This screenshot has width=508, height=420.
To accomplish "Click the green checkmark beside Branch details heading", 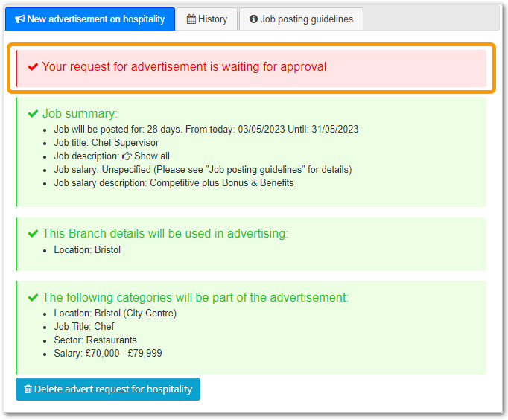I will 33,234.
